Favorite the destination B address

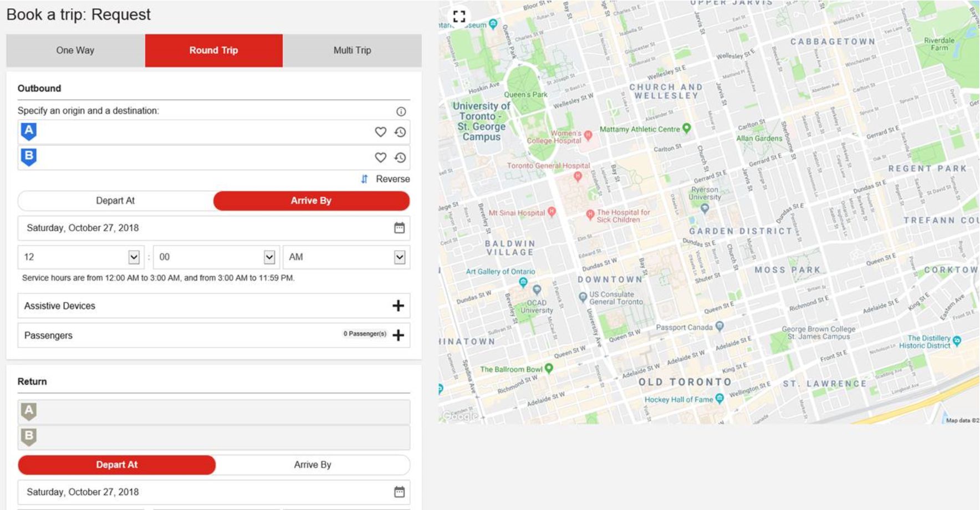click(x=381, y=157)
